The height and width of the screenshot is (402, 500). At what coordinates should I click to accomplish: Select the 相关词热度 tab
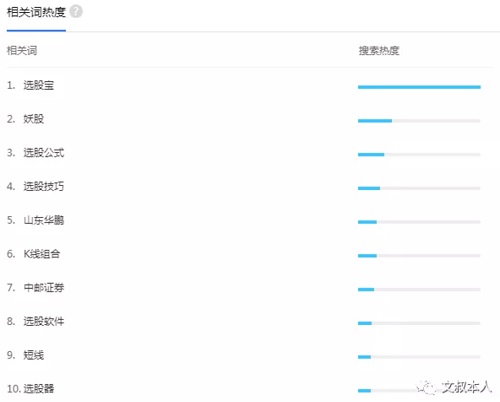36,12
